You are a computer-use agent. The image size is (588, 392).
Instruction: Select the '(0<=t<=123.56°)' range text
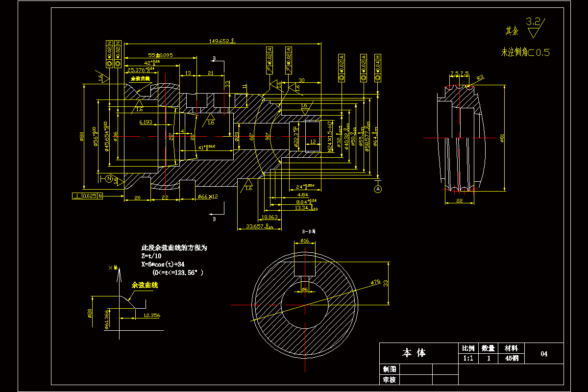(178, 272)
